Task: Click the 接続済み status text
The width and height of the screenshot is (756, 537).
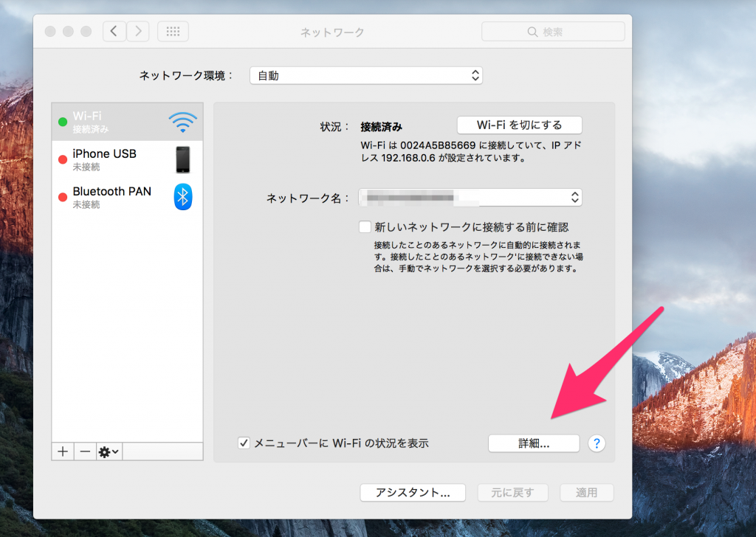Action: pos(382,127)
